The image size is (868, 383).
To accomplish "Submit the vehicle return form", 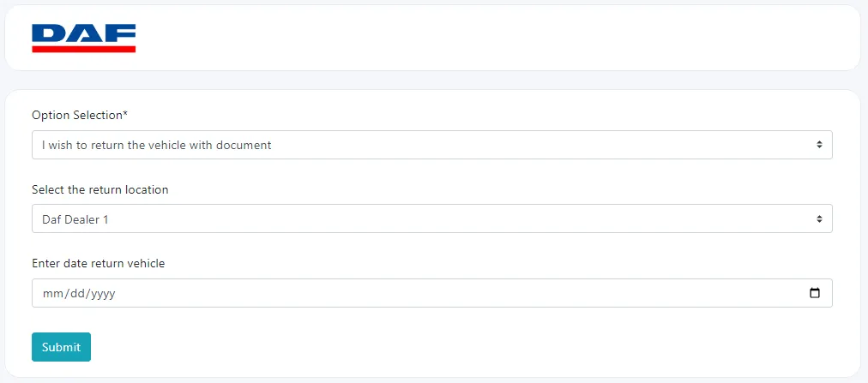I will pos(61,347).
